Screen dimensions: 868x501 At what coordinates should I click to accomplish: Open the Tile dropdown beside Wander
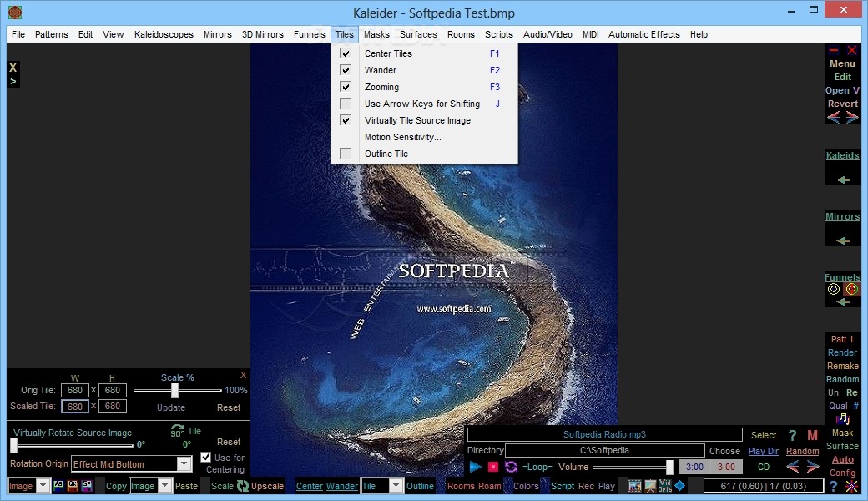tap(396, 485)
